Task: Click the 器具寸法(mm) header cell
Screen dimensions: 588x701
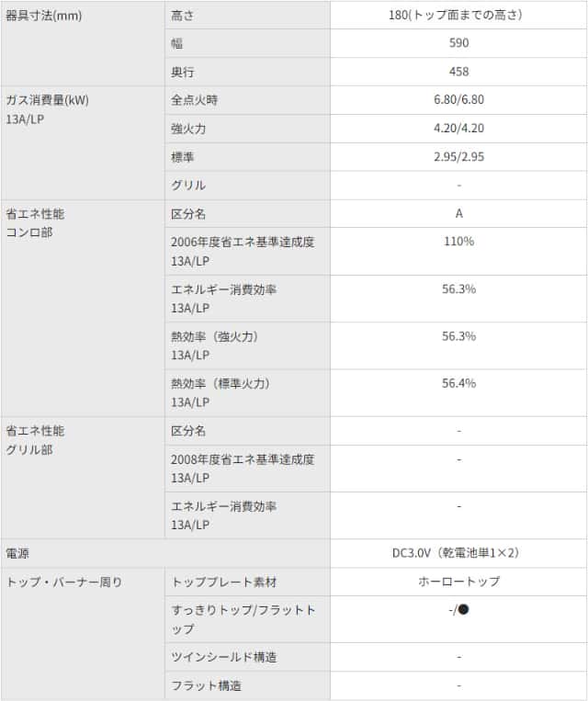Action: [x=44, y=16]
